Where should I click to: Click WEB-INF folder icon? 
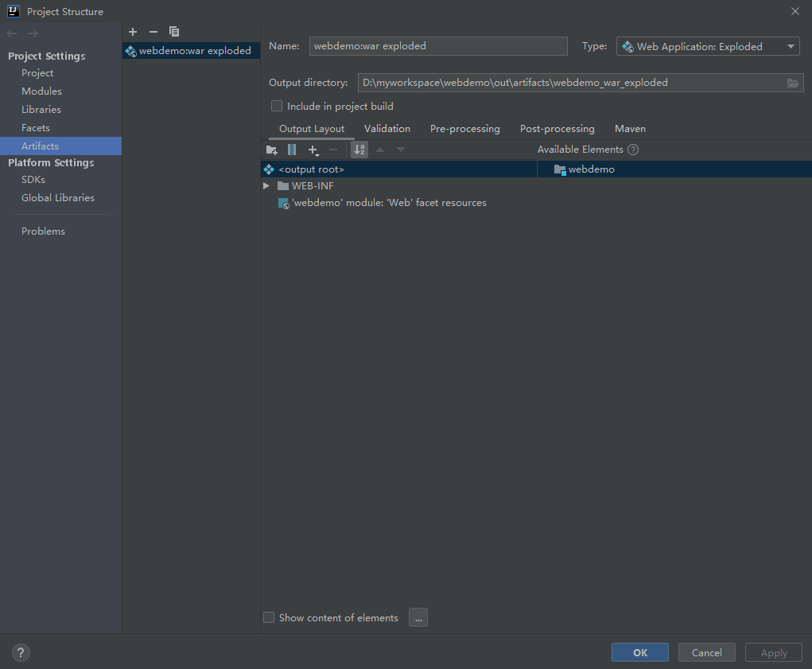tap(283, 186)
